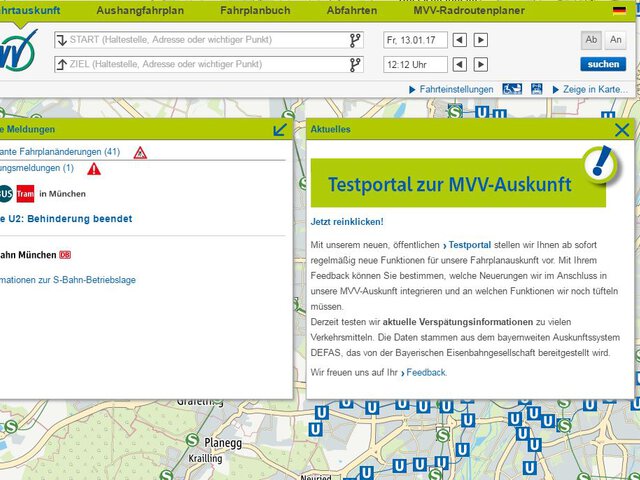This screenshot has width=640, height=480.
Task: Open the date field Fr, 13.01.17
Action: point(415,40)
